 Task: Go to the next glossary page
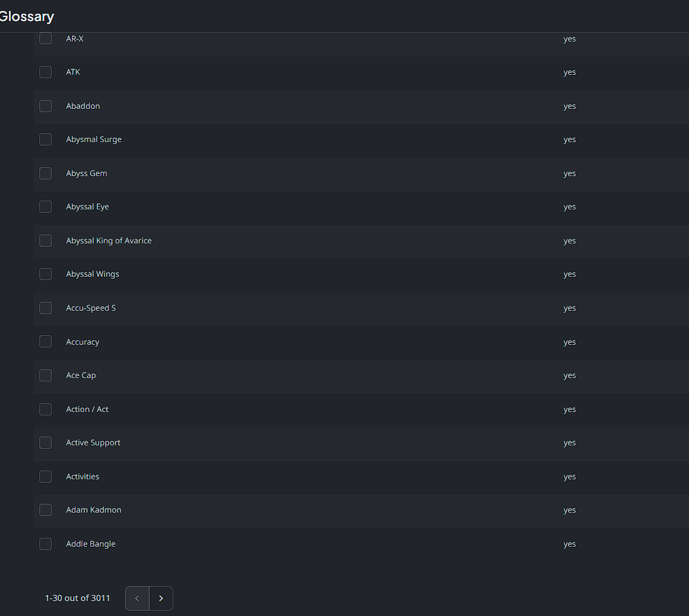point(161,598)
